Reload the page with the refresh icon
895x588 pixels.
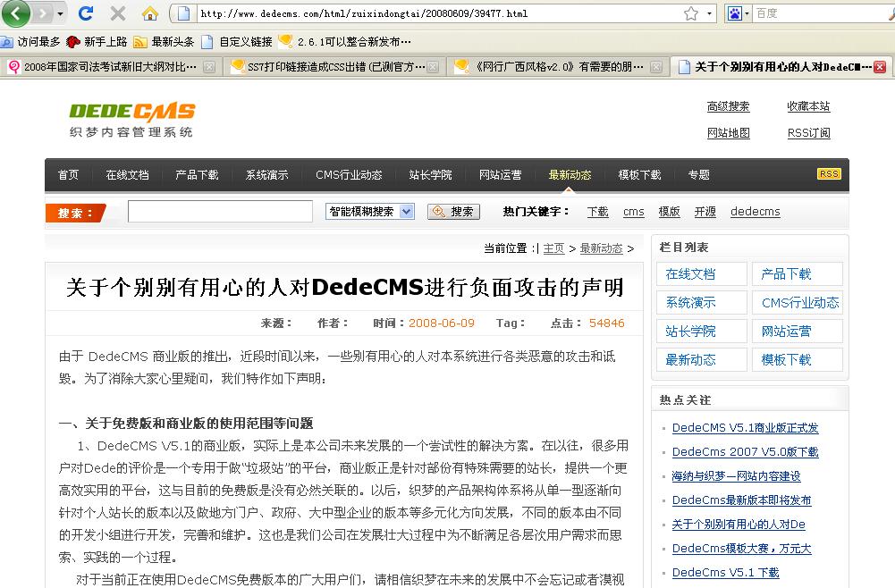(86, 13)
